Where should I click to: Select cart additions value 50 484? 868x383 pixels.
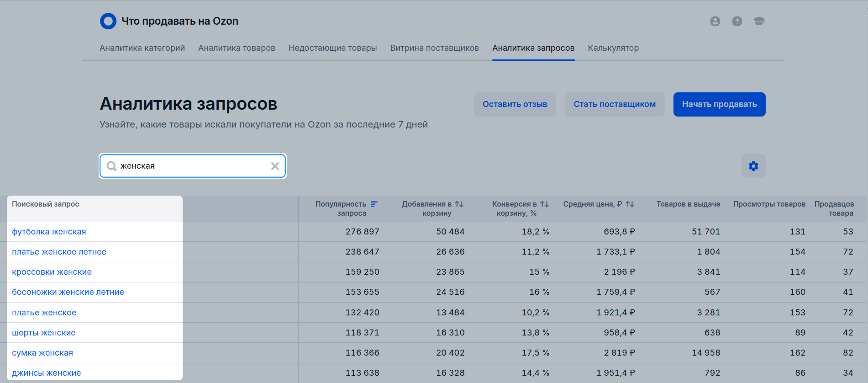point(450,232)
